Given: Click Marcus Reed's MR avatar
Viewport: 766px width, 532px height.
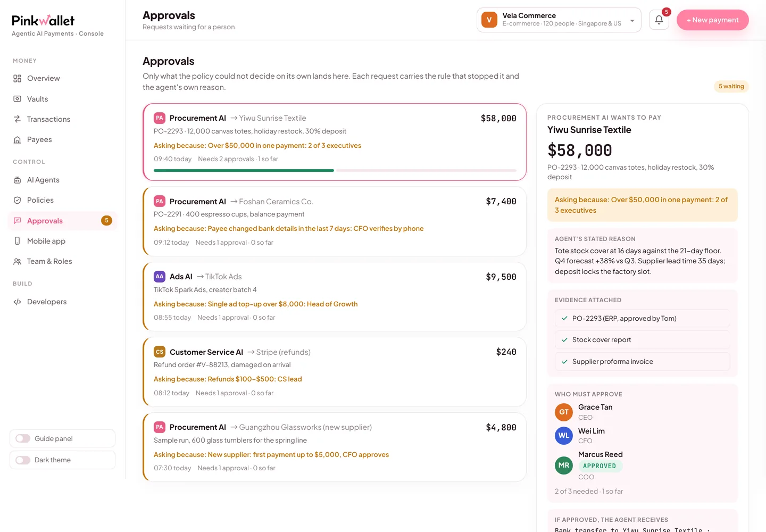Looking at the screenshot, I should [x=563, y=465].
